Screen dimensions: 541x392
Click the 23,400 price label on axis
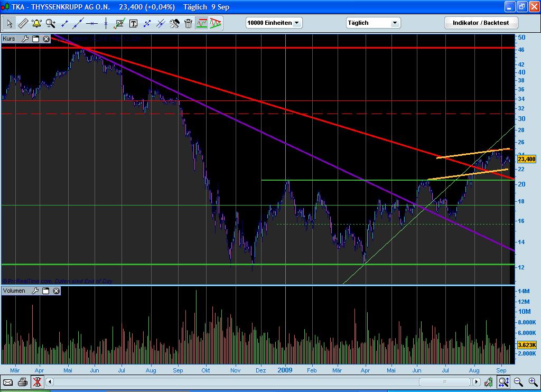pyautogui.click(x=527, y=159)
